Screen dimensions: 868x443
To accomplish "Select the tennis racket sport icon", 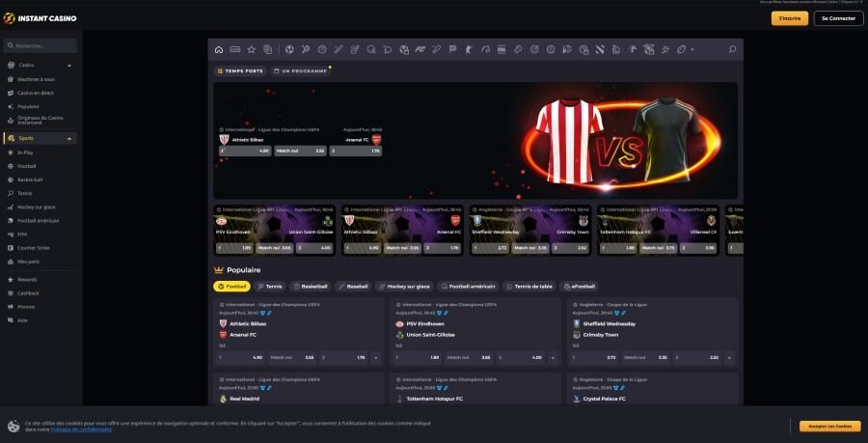I will [x=306, y=50].
